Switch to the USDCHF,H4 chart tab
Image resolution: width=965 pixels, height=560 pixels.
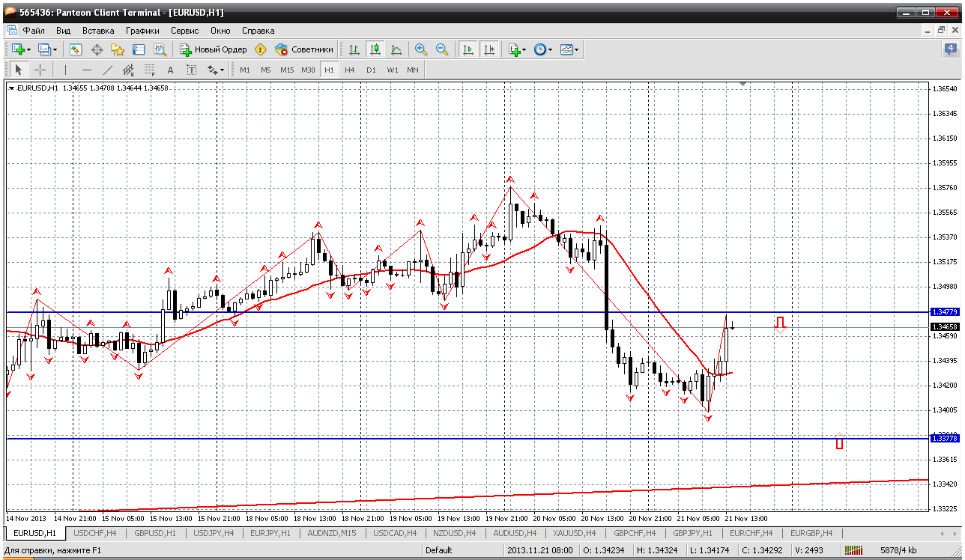(94, 533)
